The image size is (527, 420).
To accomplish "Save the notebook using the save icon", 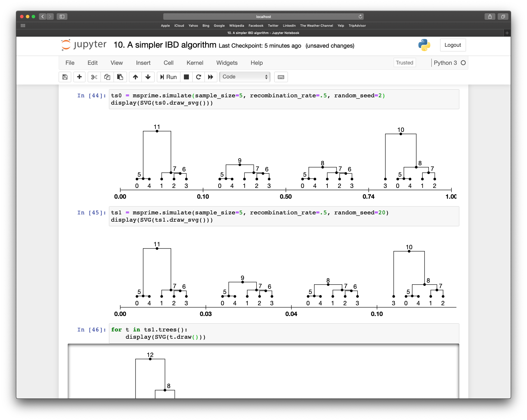I will coord(65,77).
